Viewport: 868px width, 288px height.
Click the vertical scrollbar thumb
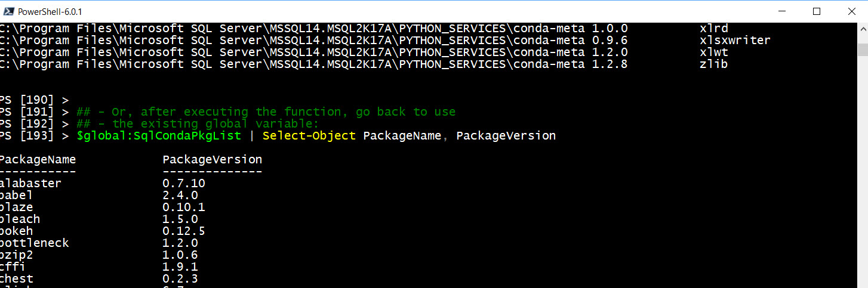tap(863, 49)
